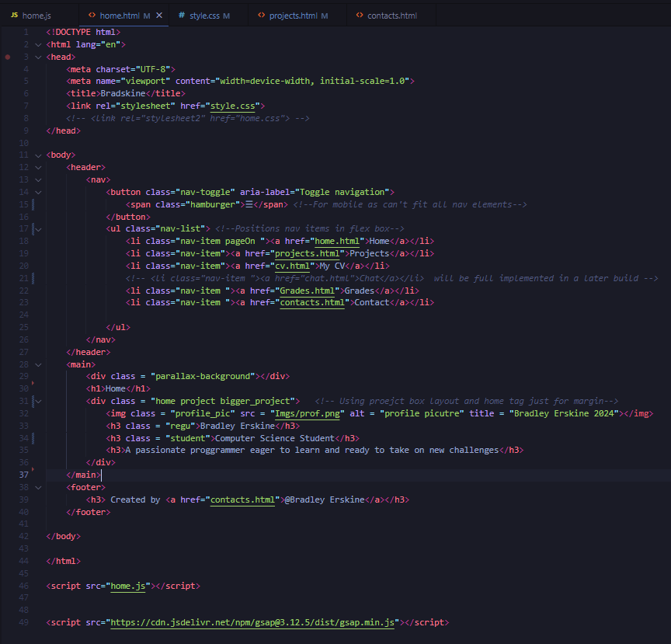The width and height of the screenshot is (671, 644).
Task: Click the HTML icon on contacts.html tab
Action: coord(359,16)
